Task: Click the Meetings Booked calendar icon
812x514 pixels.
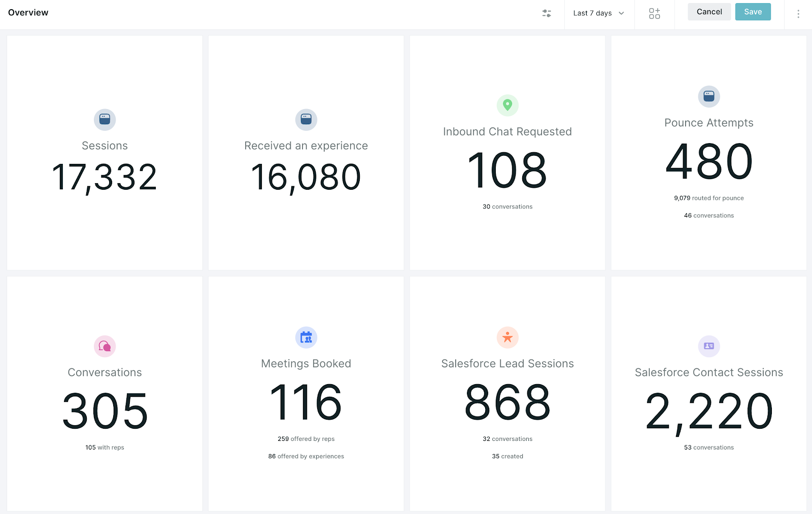Action: 306,337
